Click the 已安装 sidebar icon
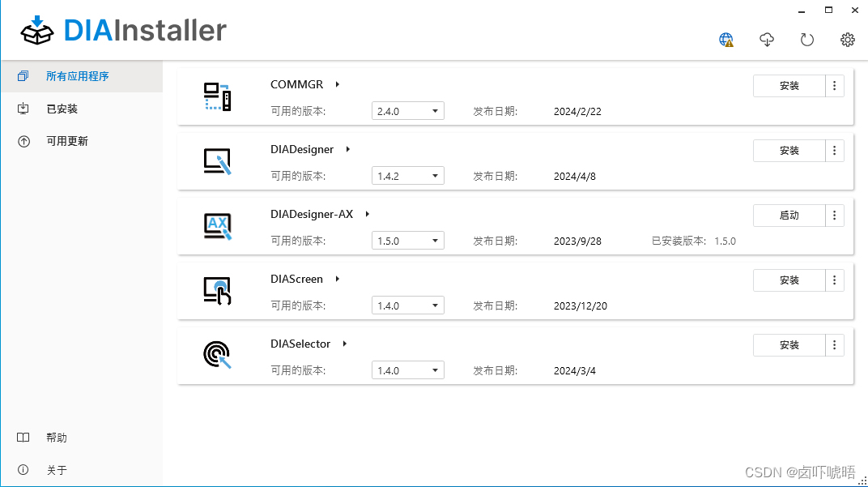The image size is (868, 487). 23,109
